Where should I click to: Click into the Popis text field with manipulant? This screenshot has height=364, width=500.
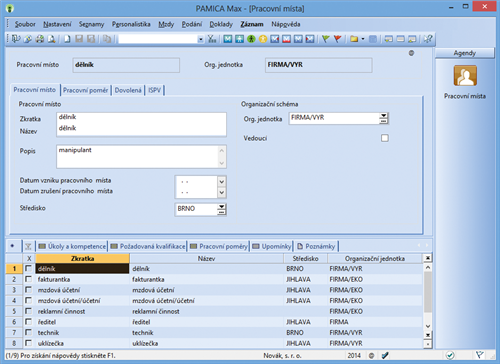tap(138, 156)
